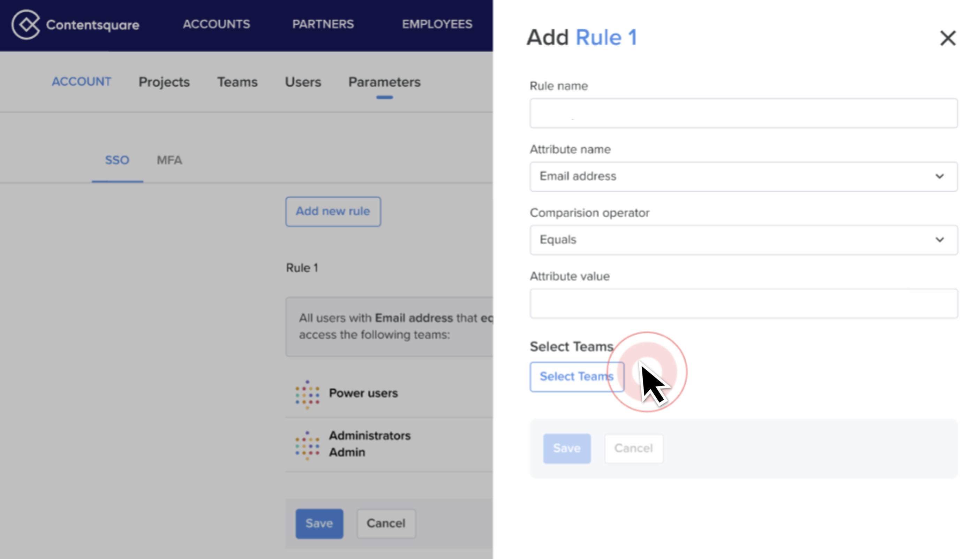Switch to the MFA tab
Image resolution: width=980 pixels, height=559 pixels.
(x=169, y=160)
